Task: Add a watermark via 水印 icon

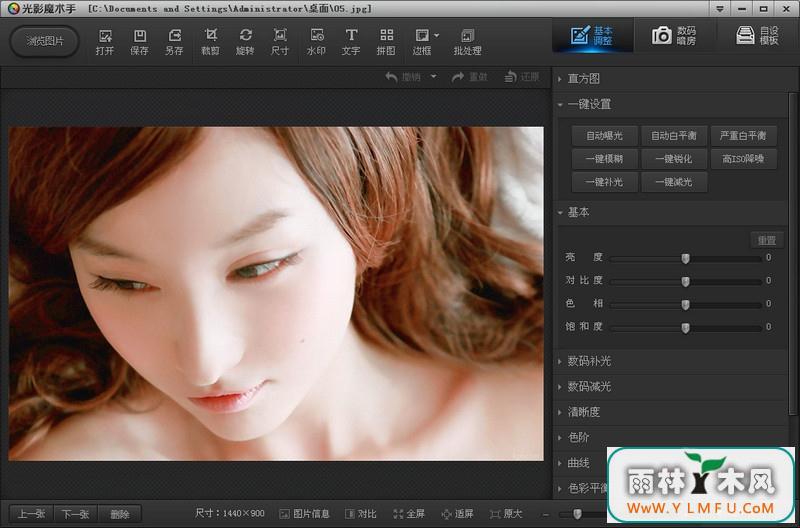Action: click(316, 42)
